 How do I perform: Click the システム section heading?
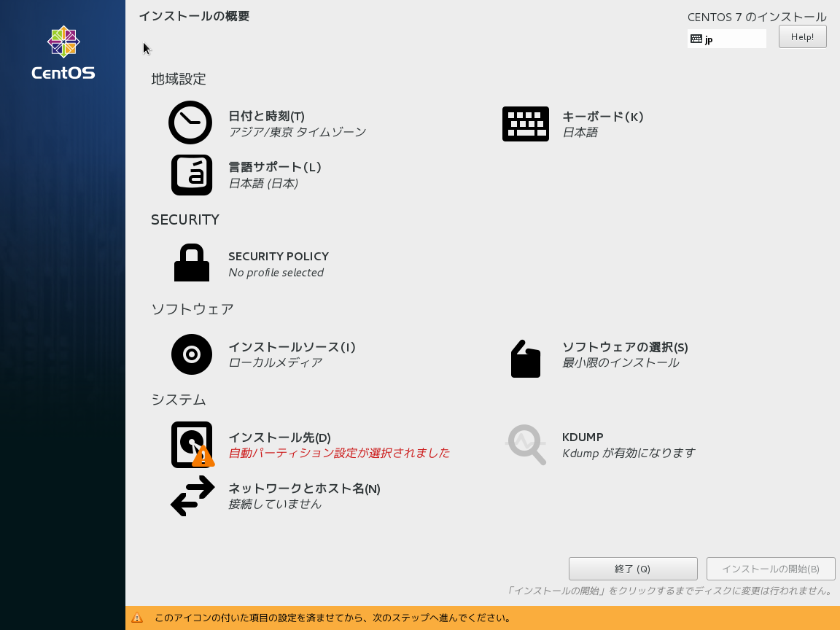coord(179,400)
